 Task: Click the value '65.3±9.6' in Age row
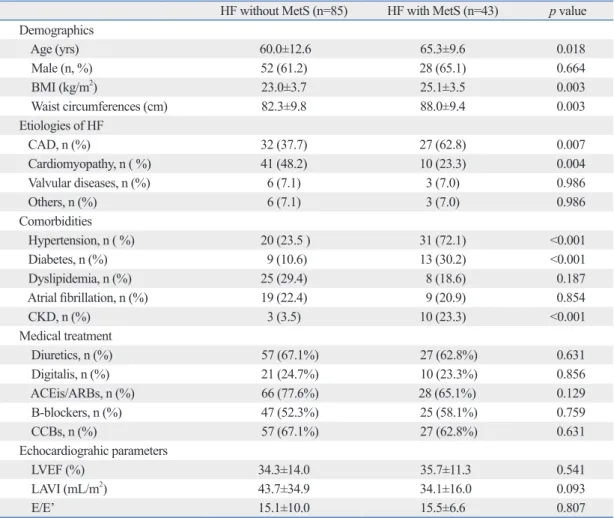[x=442, y=49]
